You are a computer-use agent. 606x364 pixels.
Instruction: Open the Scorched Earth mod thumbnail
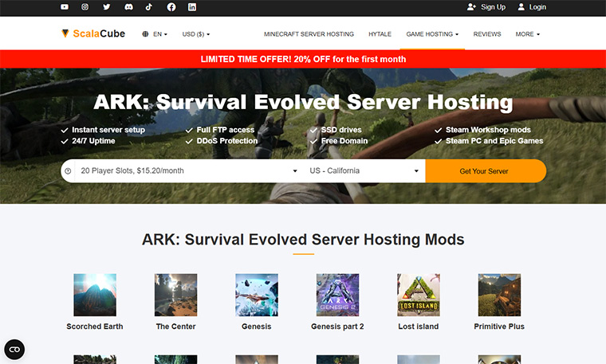click(x=95, y=295)
